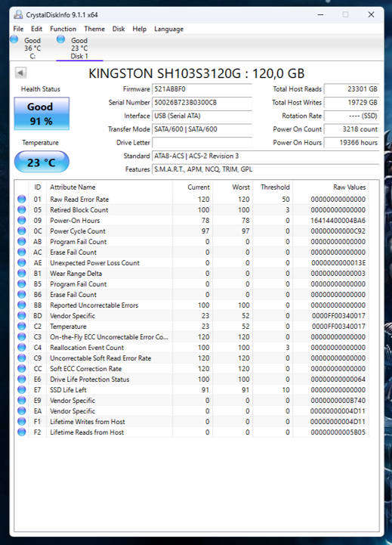Open the Edit menu

[36, 29]
